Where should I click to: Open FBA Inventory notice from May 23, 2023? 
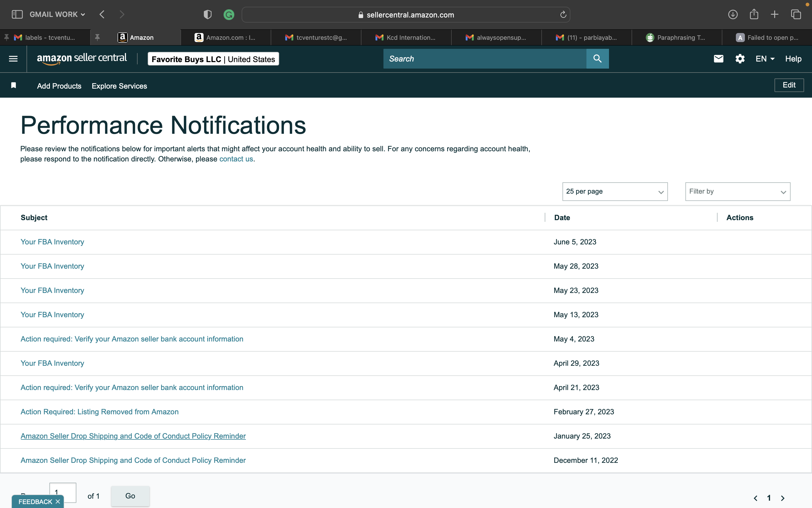(x=52, y=290)
